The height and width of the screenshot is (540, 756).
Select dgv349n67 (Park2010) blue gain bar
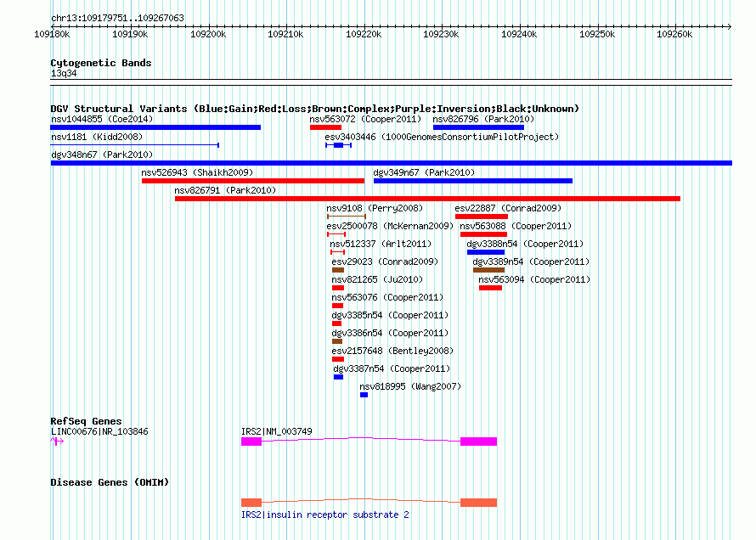(x=473, y=181)
